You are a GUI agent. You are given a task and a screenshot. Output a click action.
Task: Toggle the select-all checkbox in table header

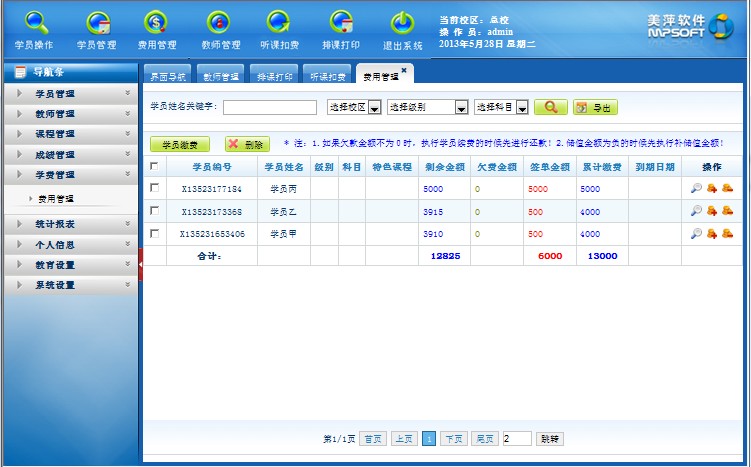point(154,166)
